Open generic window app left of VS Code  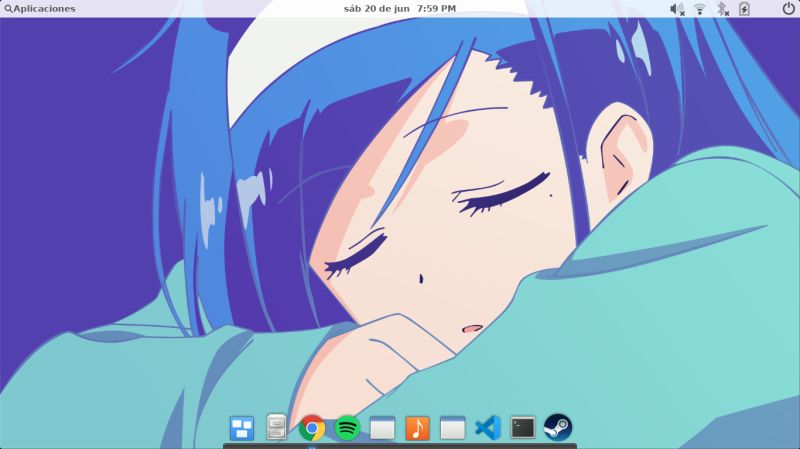(453, 428)
